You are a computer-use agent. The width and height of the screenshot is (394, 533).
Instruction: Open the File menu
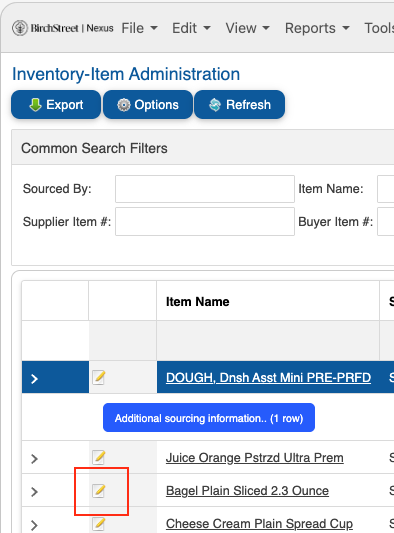coord(139,28)
